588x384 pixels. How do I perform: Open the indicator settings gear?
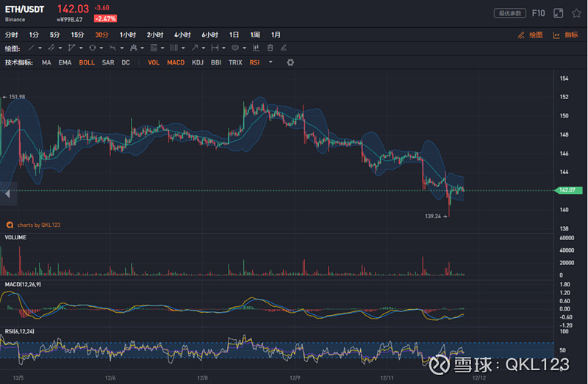[290, 62]
